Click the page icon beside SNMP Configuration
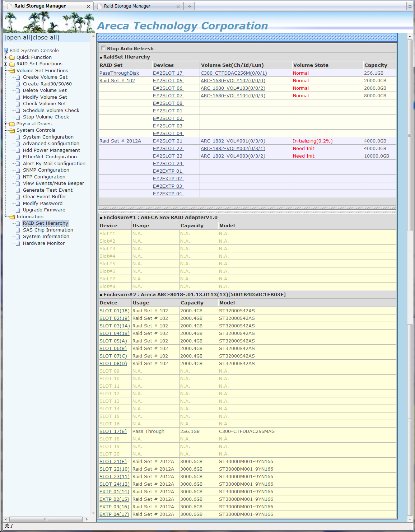415x532 pixels. [18, 170]
